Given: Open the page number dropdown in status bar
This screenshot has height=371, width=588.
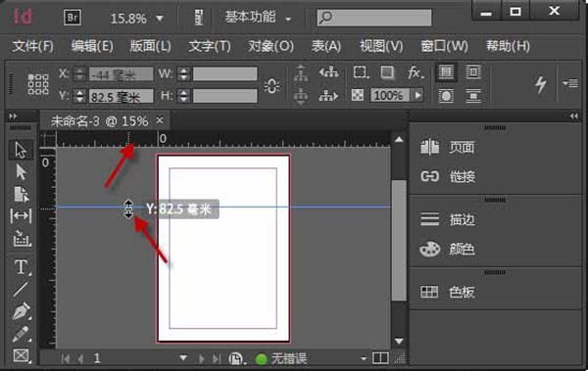Looking at the screenshot, I should pyautogui.click(x=183, y=358).
